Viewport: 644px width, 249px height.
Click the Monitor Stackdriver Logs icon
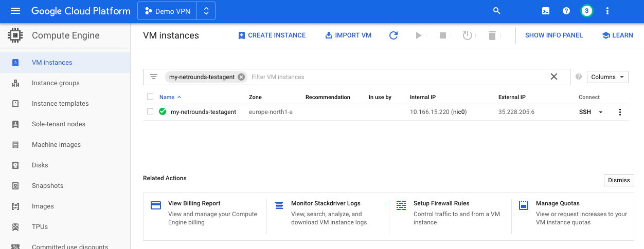279,205
